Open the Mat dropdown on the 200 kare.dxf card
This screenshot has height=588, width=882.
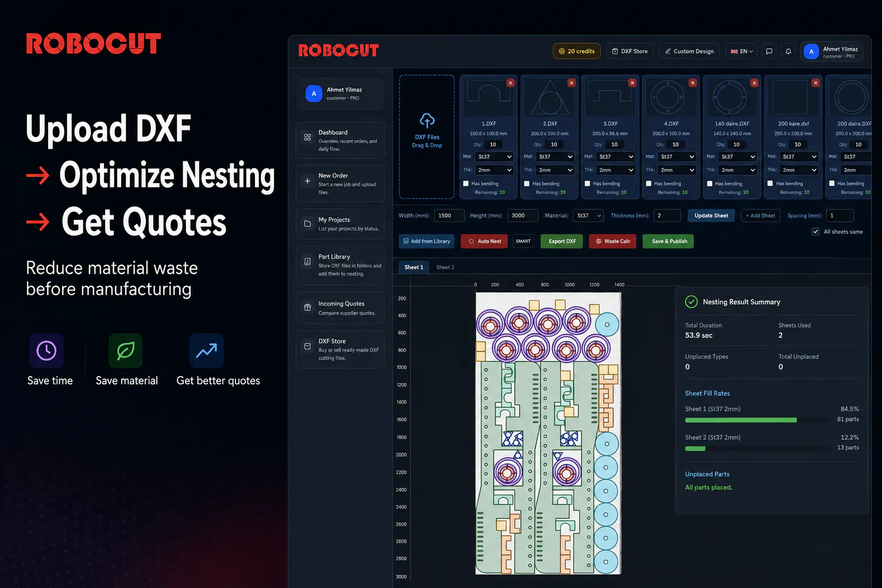coord(799,157)
